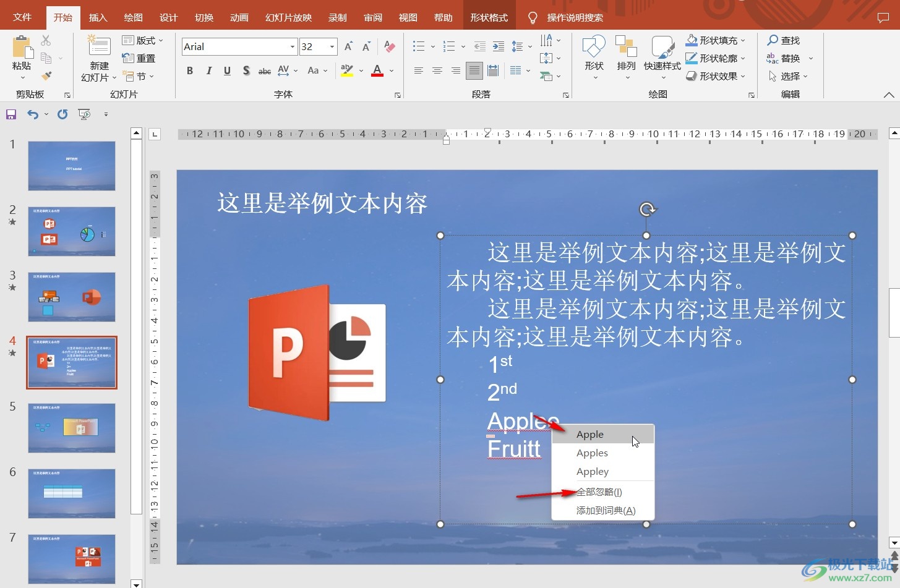Click the shape rotation handle
The width and height of the screenshot is (900, 588).
(647, 209)
